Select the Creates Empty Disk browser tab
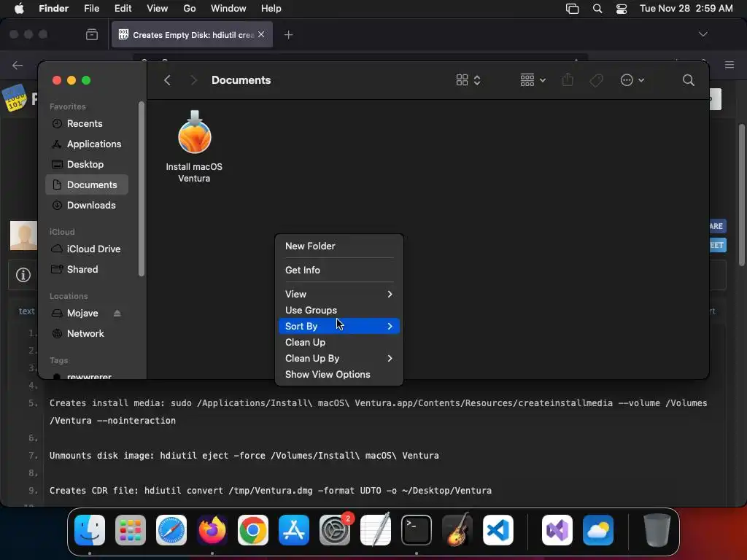This screenshot has height=560, width=747. 192,35
